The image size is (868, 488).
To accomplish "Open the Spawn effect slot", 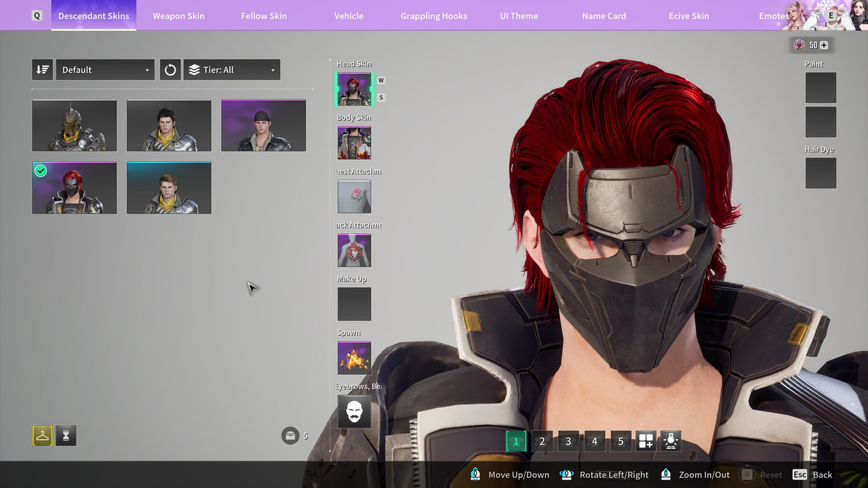I will 354,358.
